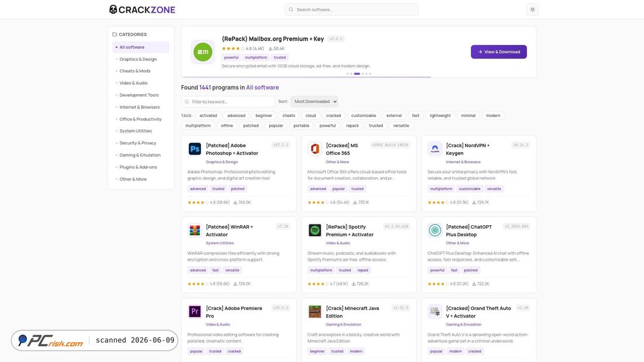This screenshot has height=362, width=644.
Task: Toggle the cloud tag filter
Action: tap(310, 116)
